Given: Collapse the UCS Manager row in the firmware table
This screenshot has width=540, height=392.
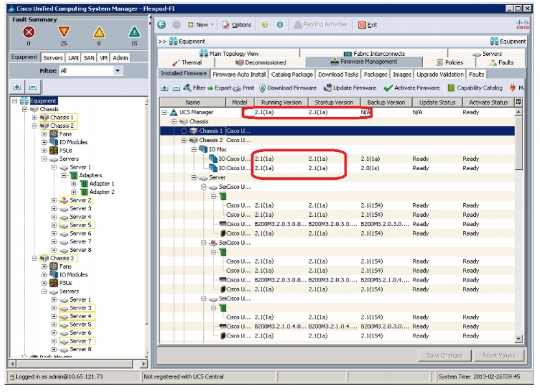Looking at the screenshot, I should (x=164, y=112).
